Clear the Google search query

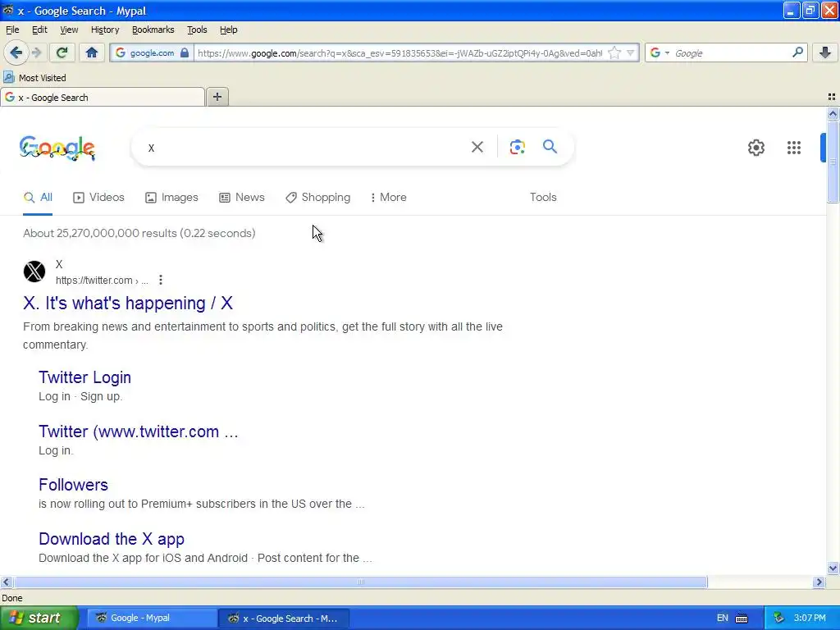[x=477, y=147]
